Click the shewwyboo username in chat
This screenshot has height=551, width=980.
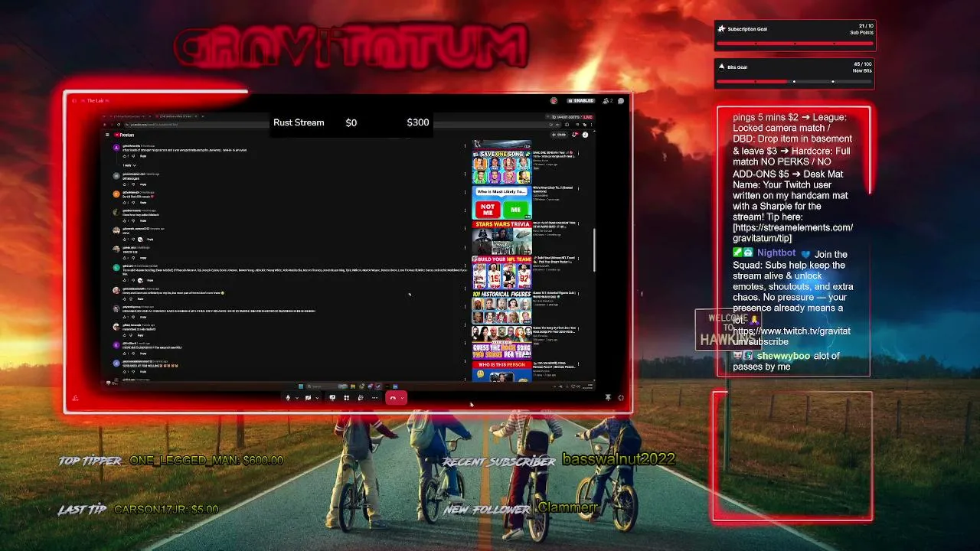coord(783,356)
